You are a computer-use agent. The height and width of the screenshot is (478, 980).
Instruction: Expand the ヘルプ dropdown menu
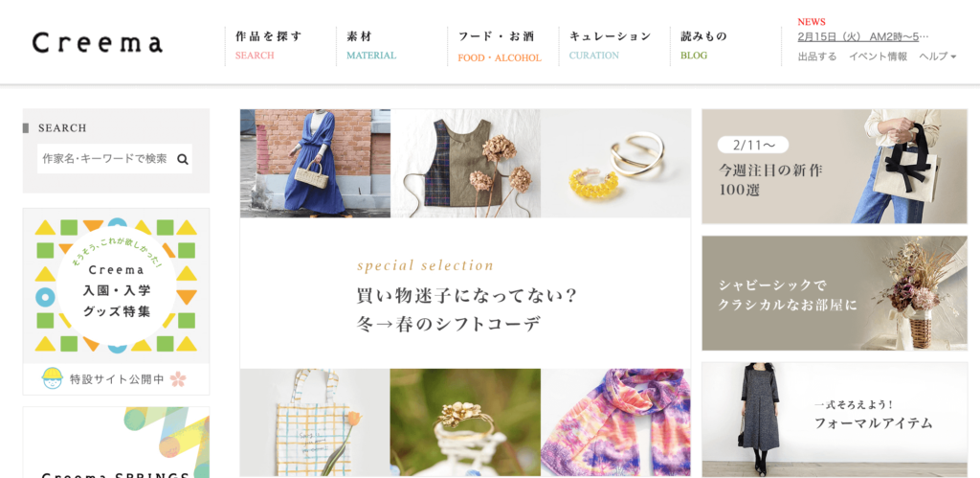938,57
